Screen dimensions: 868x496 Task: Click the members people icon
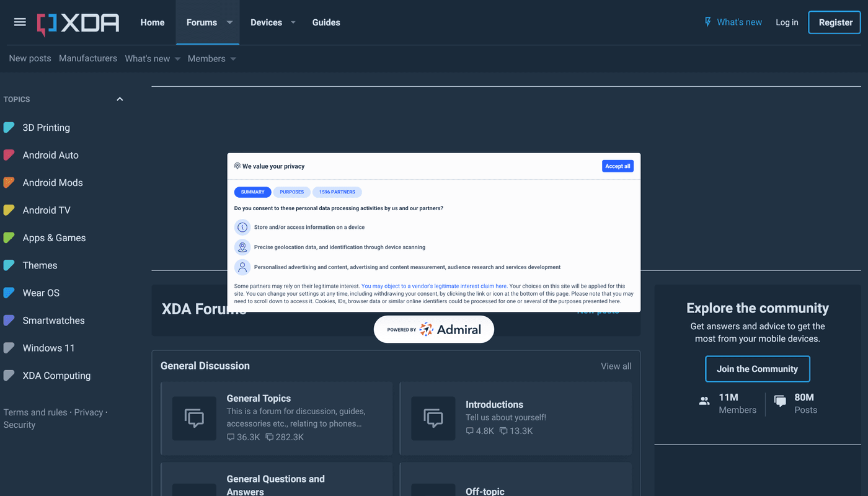[x=704, y=401]
